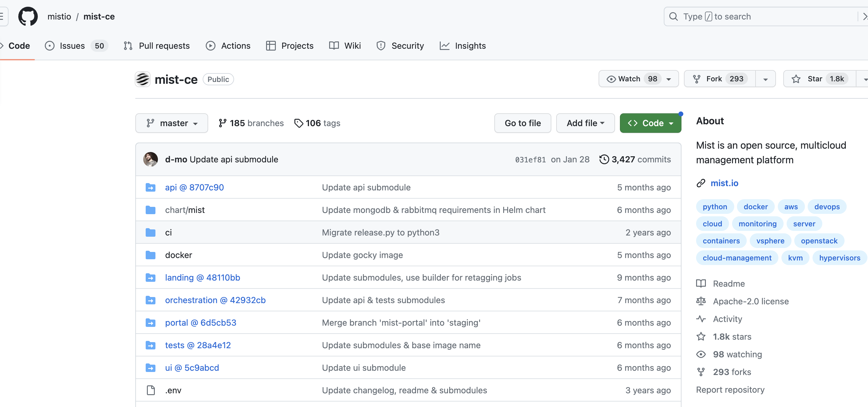Click the mist-ce repository avatar icon
The height and width of the screenshot is (407, 868).
pos(143,79)
